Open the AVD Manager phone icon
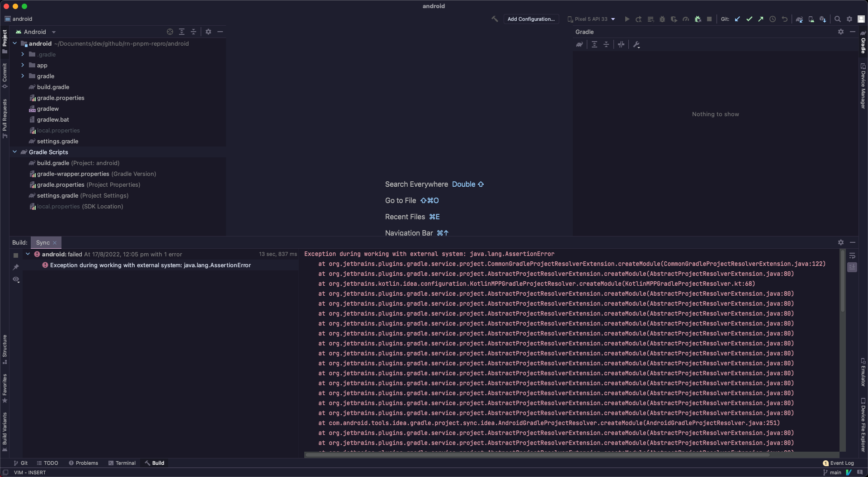The width and height of the screenshot is (868, 477). tap(811, 19)
